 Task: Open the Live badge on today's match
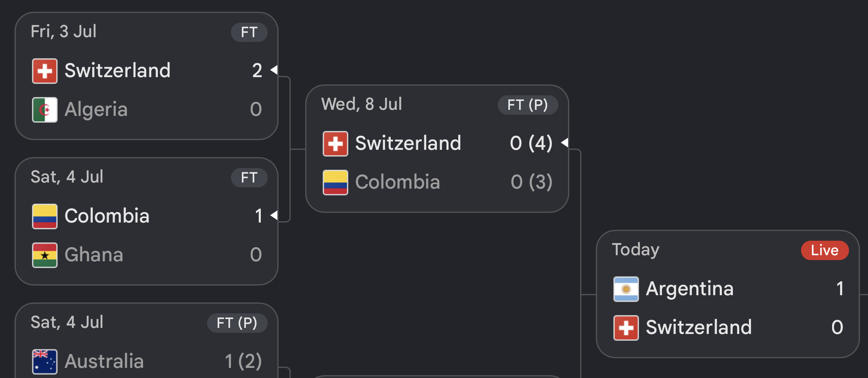[x=825, y=250]
